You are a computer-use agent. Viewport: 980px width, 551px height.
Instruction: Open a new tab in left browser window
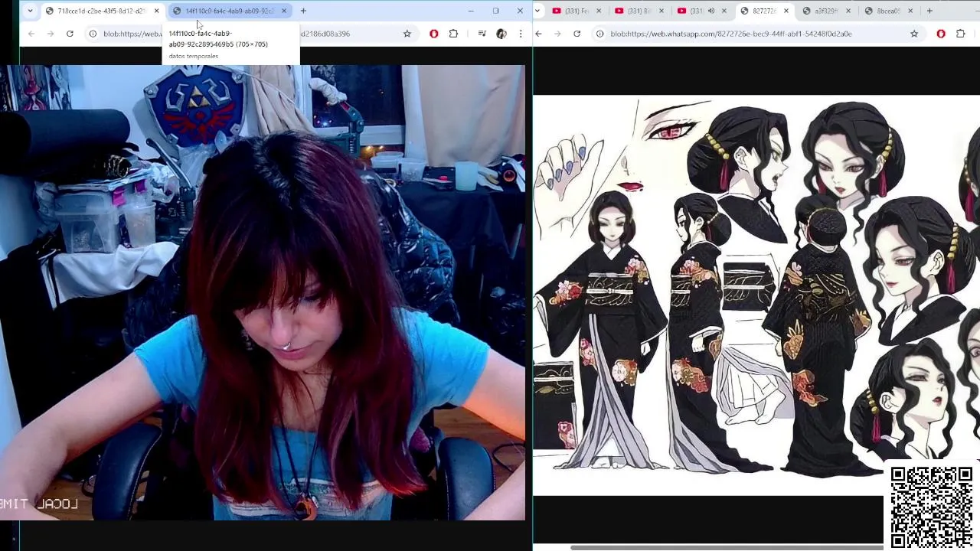pyautogui.click(x=303, y=11)
